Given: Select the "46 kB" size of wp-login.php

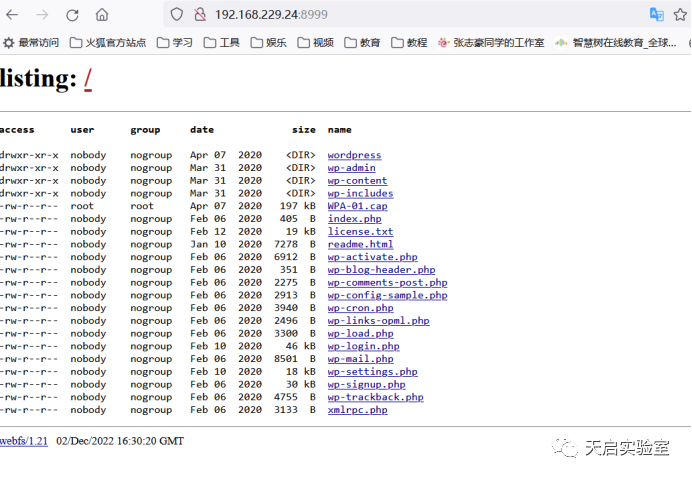Looking at the screenshot, I should tap(301, 346).
